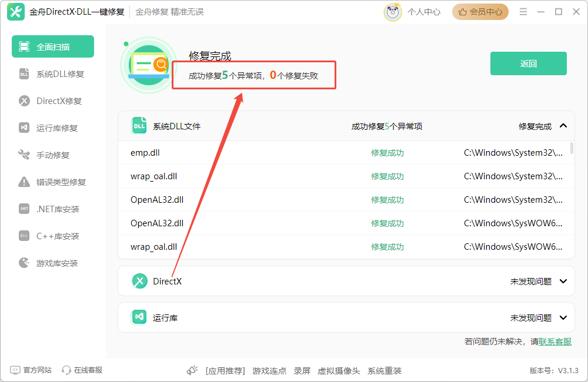
Task: Click the 联系客服 link
Action: coord(555,341)
